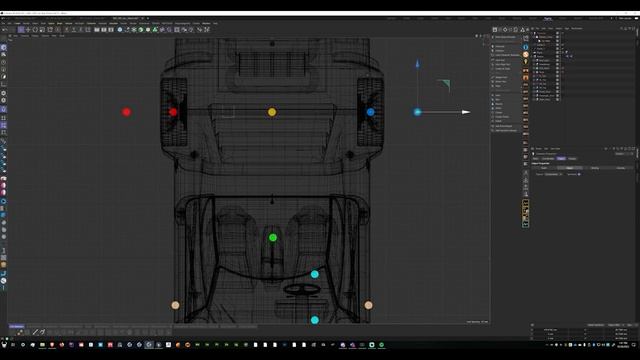Open the dropdown in Object Properties row
The height and width of the screenshot is (360, 640).
coord(553,174)
